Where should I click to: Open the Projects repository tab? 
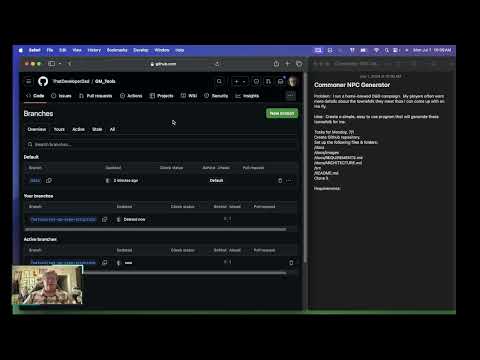pyautogui.click(x=162, y=96)
